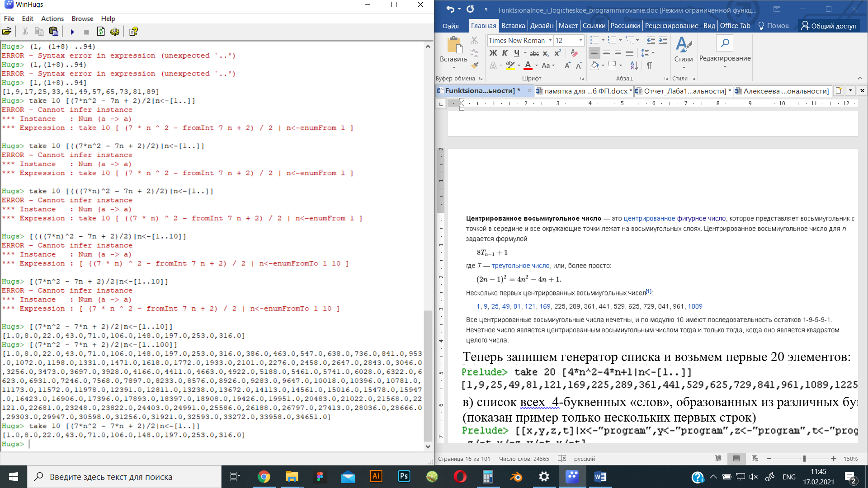868x488 pixels.
Task: Open WinHugs Browse menu
Action: tap(82, 19)
